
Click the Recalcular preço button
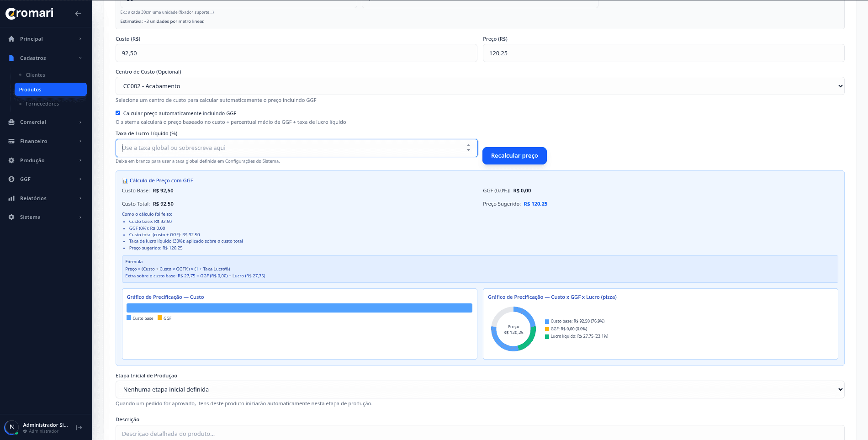[x=514, y=156]
